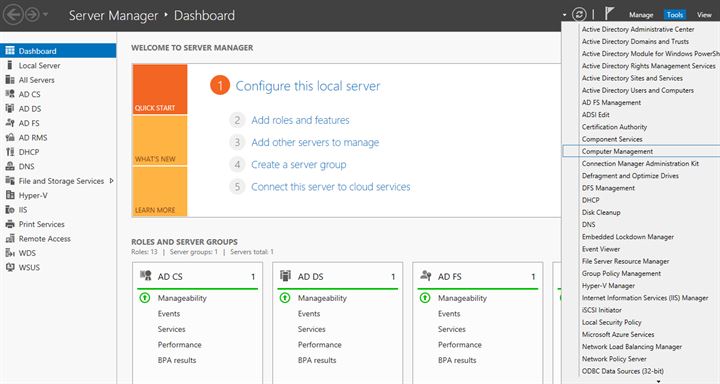
Task: Open the Manage menu
Action: (x=641, y=15)
